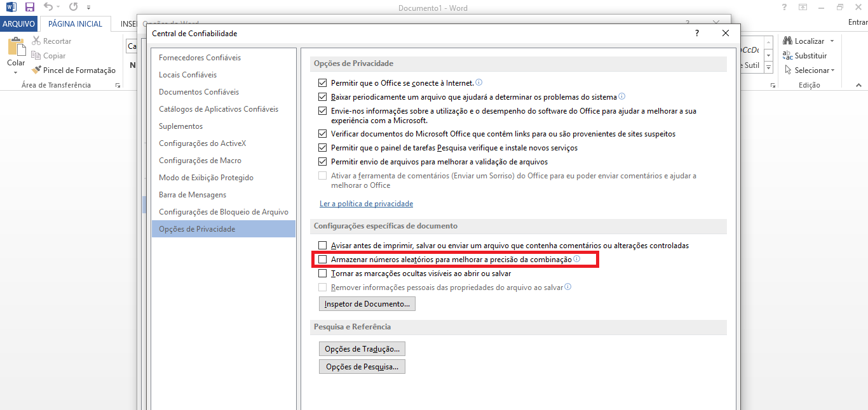Screen dimensions: 868x410
Task: Click the Save diskette icon
Action: click(29, 7)
